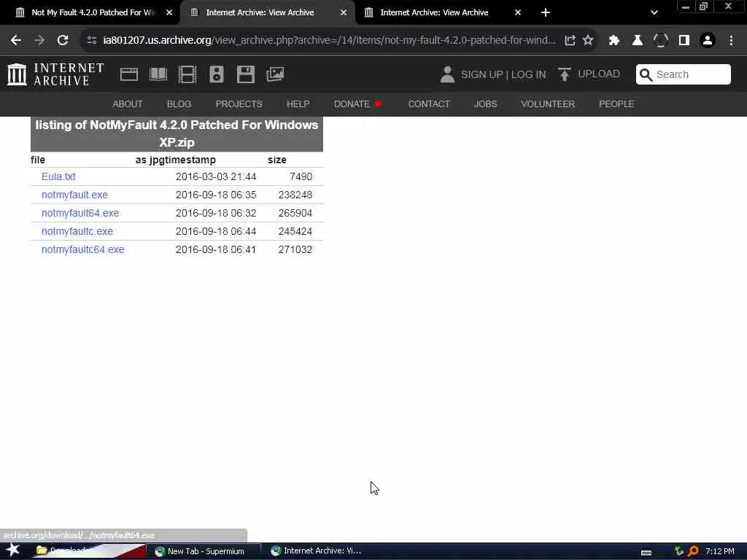Click the Internet Archive logo

(x=55, y=74)
